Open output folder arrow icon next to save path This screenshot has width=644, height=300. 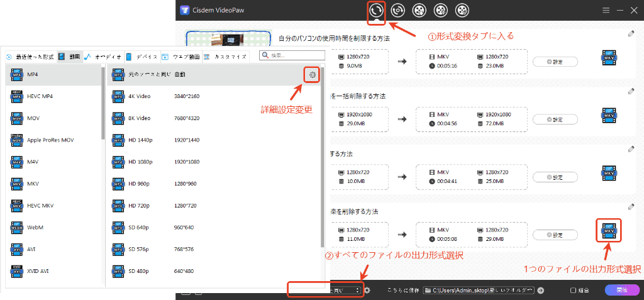[540, 290]
